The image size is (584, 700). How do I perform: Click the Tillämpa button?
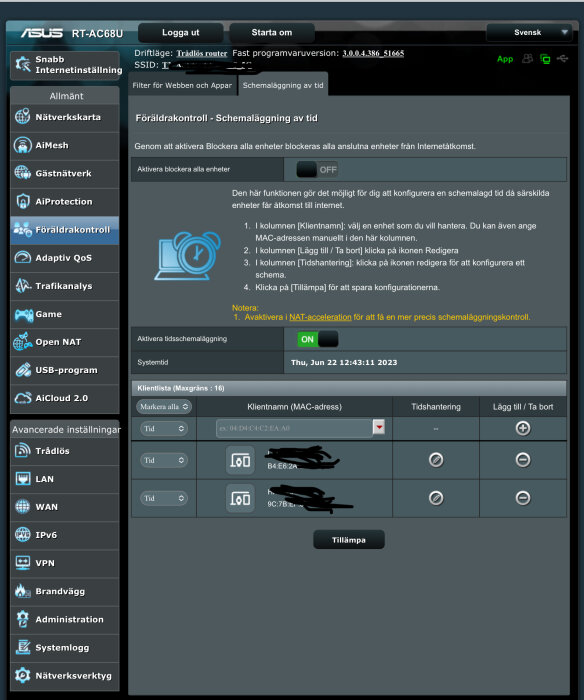(349, 540)
